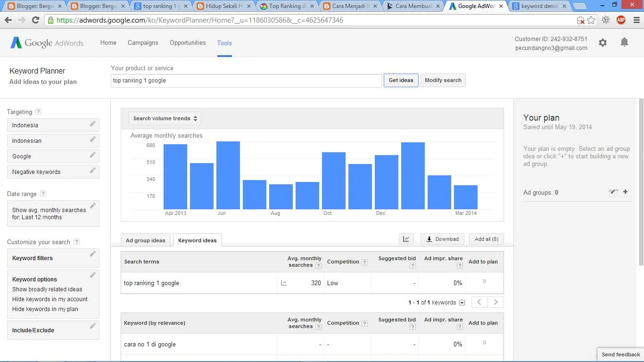Image resolution: width=644 pixels, height=362 pixels.
Task: Open the Adblock Plus extension
Action: point(621,20)
